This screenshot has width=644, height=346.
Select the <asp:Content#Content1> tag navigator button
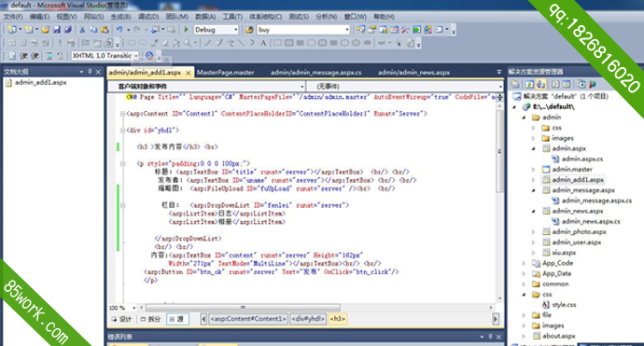(248, 319)
